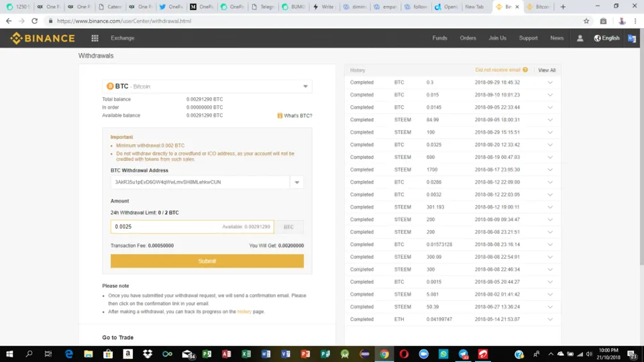Open Dropbox from the taskbar
This screenshot has height=362, width=644.
148,354
